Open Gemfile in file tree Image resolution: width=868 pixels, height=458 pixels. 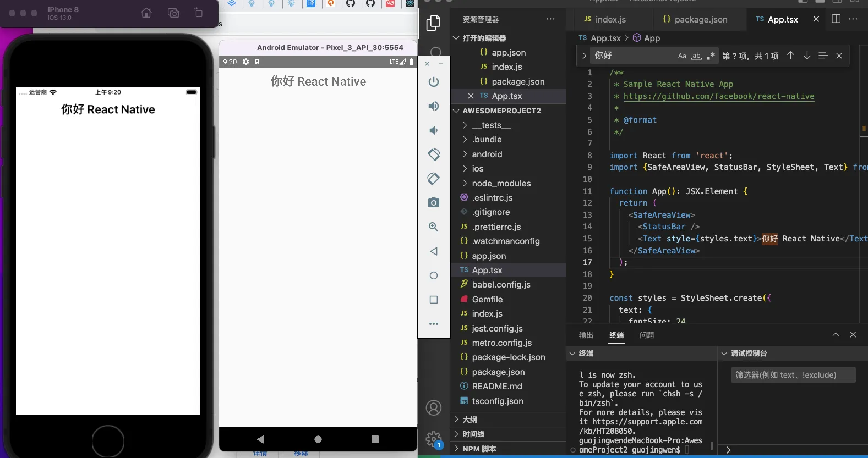point(508,300)
